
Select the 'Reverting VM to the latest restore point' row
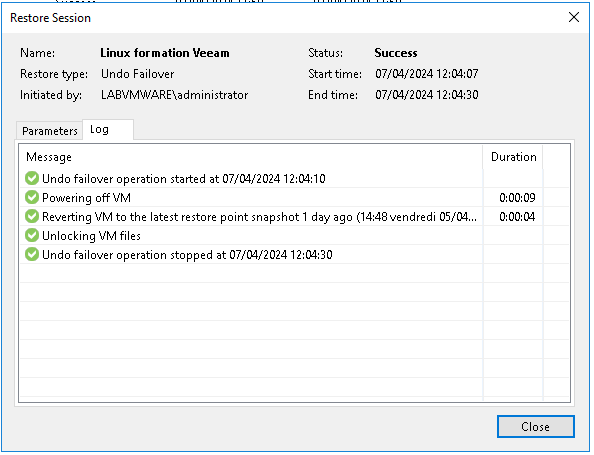(294, 216)
